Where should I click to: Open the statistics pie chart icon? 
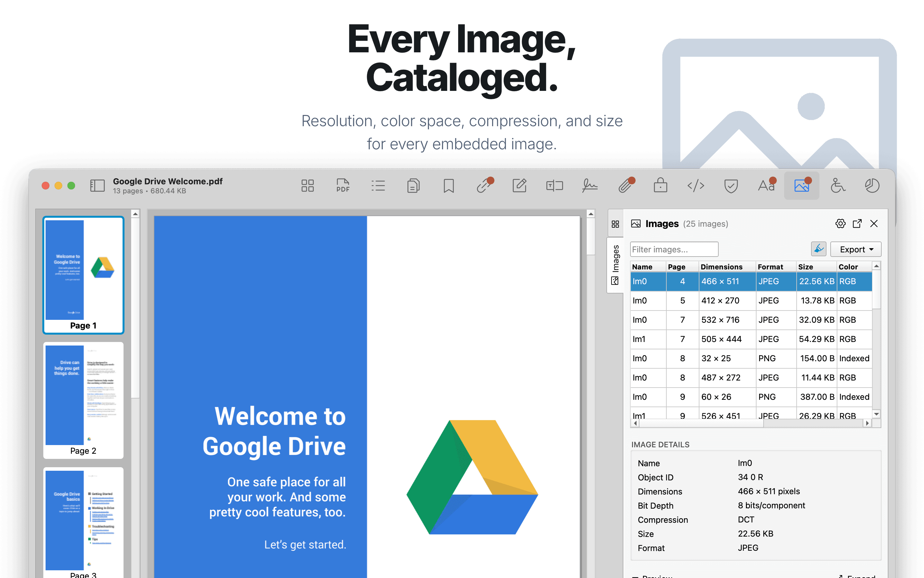click(872, 186)
